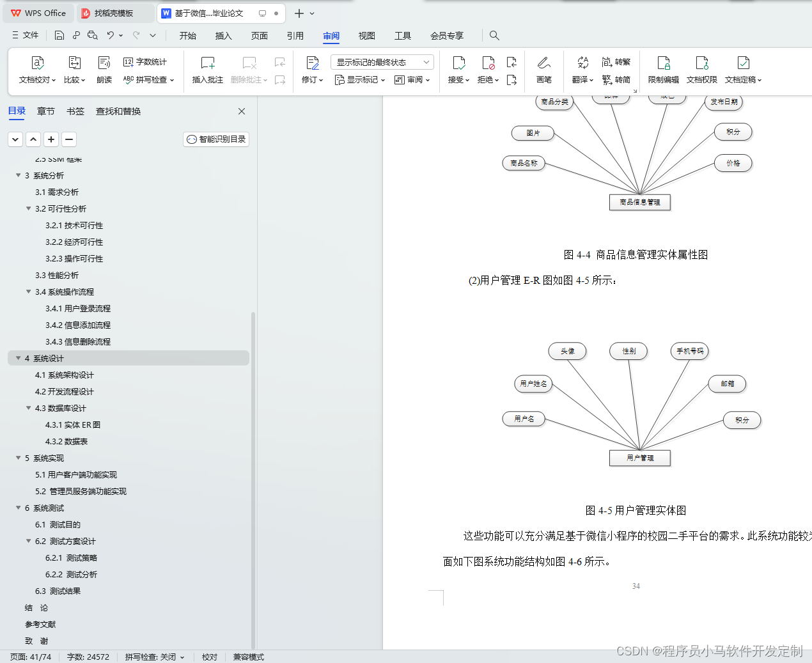Convert text with 转繁 to traditional

616,62
